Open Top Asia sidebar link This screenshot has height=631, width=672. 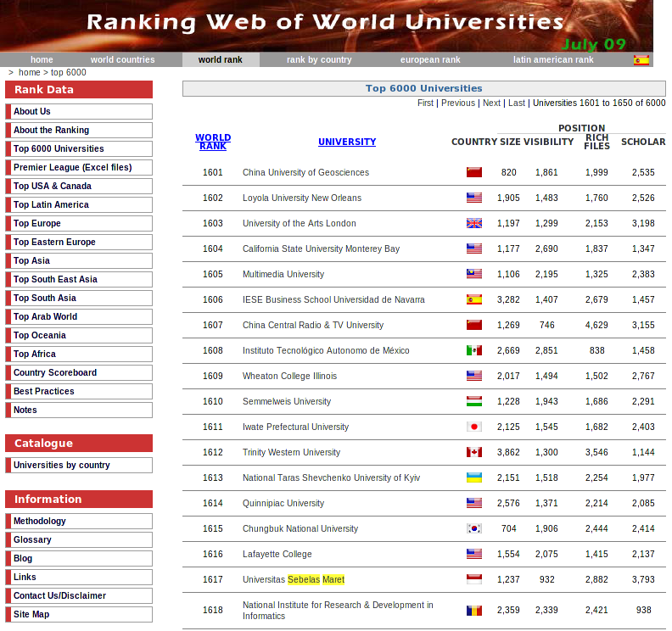point(79,260)
